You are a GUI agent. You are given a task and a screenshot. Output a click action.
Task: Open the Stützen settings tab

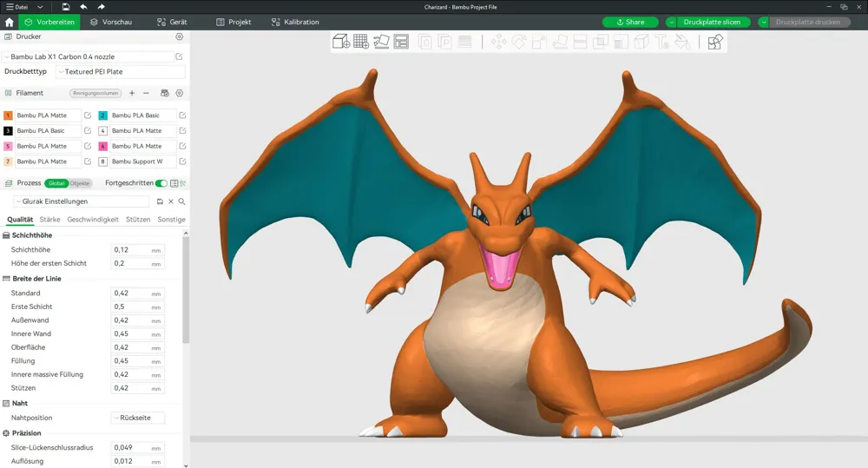138,220
